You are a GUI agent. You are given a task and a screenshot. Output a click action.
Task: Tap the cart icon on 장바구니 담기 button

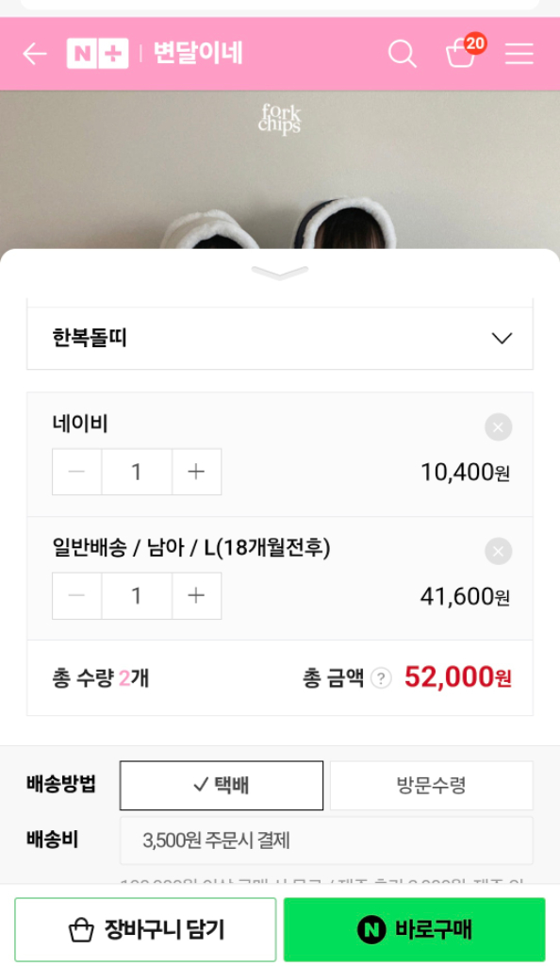click(x=82, y=928)
